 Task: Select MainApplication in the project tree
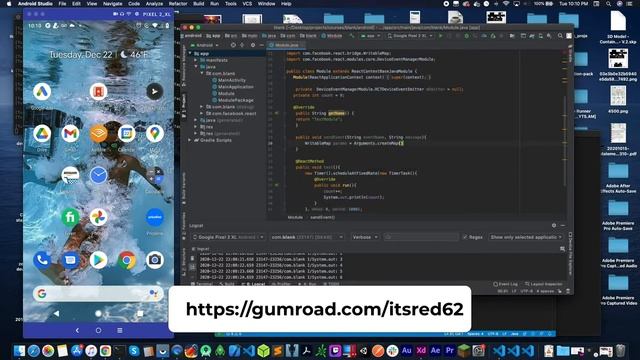pyautogui.click(x=233, y=87)
